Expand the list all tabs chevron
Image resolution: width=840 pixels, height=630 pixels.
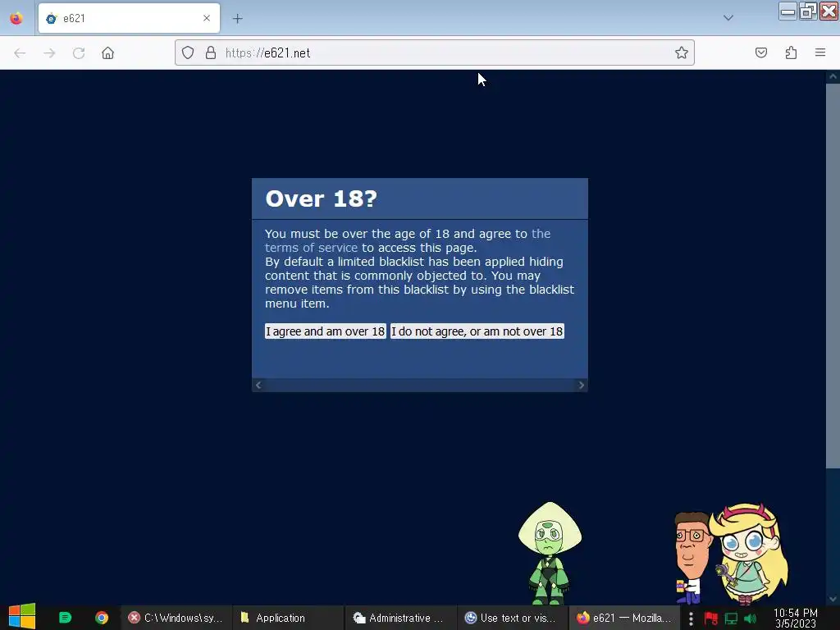(728, 18)
